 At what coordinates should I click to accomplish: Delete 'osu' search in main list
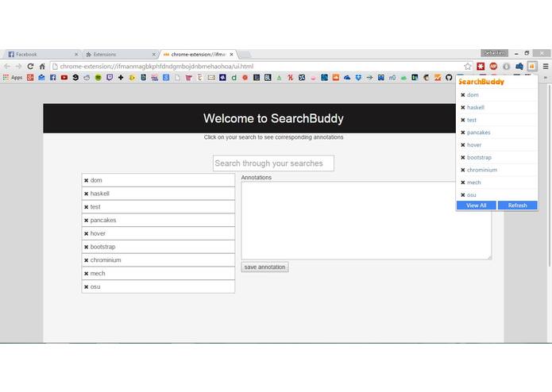click(x=87, y=287)
